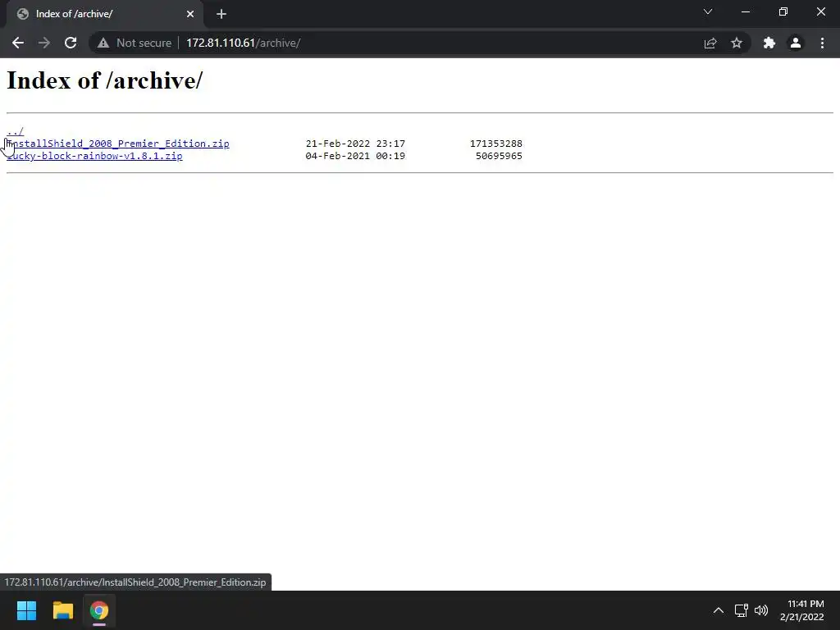Viewport: 840px width, 630px height.
Task: Open a new browser tab
Action: point(221,14)
